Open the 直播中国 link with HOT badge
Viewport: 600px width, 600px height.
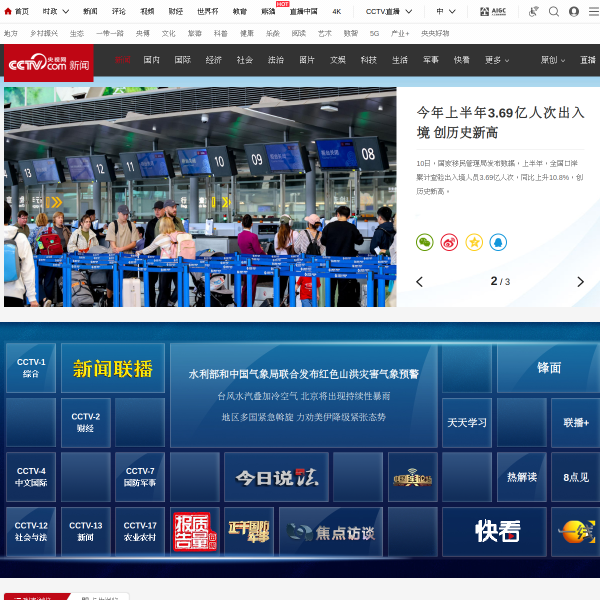pyautogui.click(x=303, y=11)
